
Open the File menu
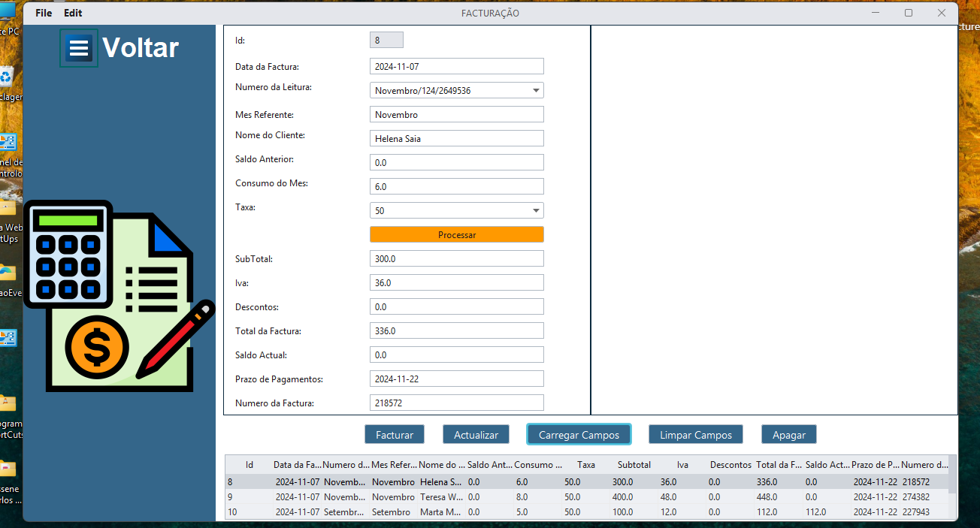pos(44,14)
